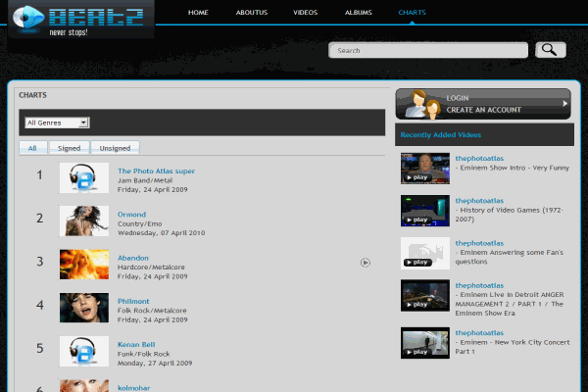Navigate to the Home page
Viewport: 588px width, 392px height.
[198, 13]
